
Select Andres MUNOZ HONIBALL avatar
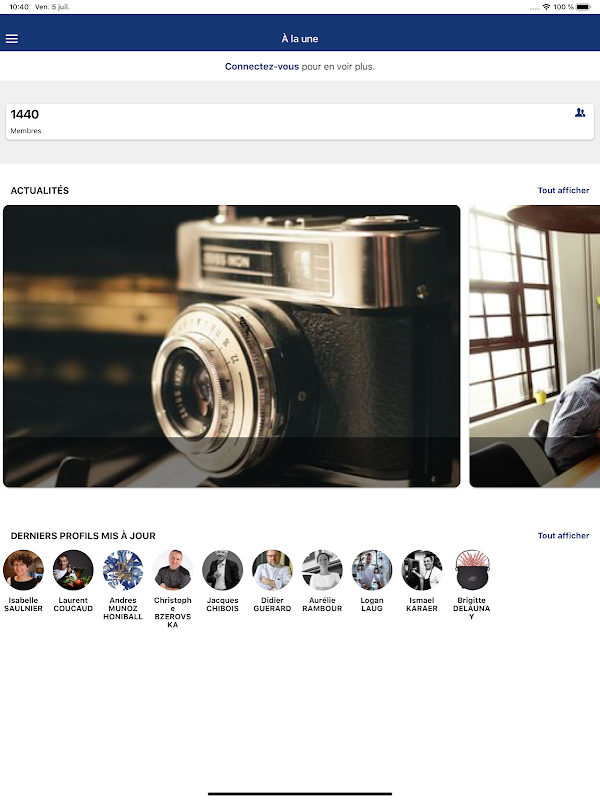[123, 570]
